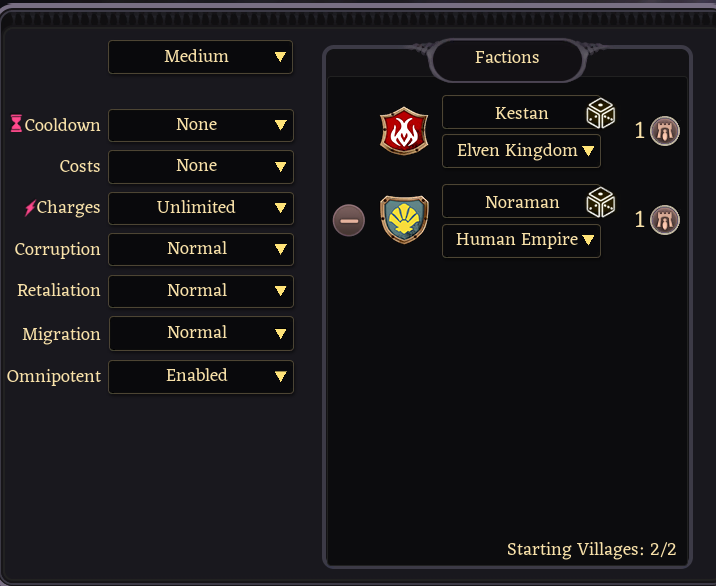716x586 pixels.
Task: Open the Corruption Normal dropdown
Action: click(200, 249)
